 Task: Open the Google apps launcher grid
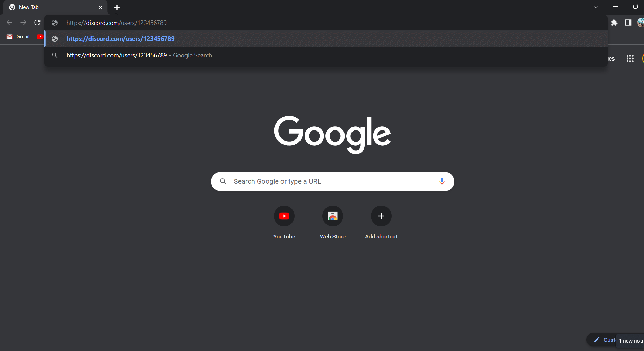pos(630,58)
